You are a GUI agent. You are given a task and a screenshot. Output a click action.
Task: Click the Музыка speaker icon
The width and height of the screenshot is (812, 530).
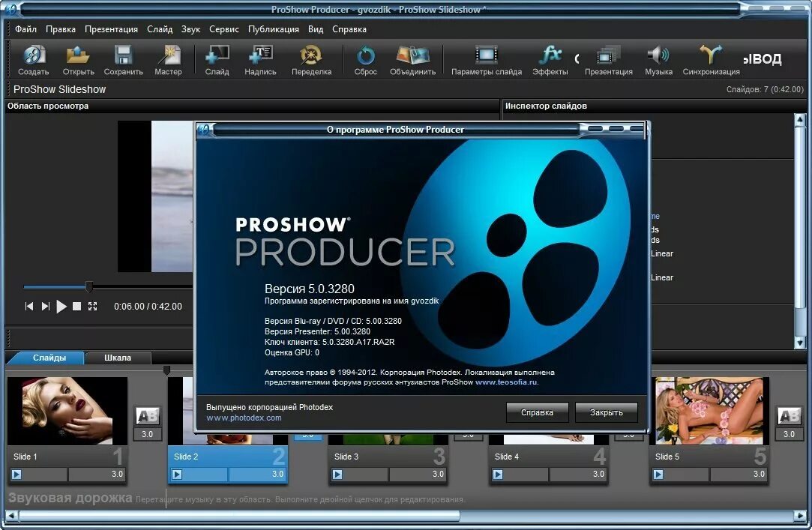[x=658, y=60]
